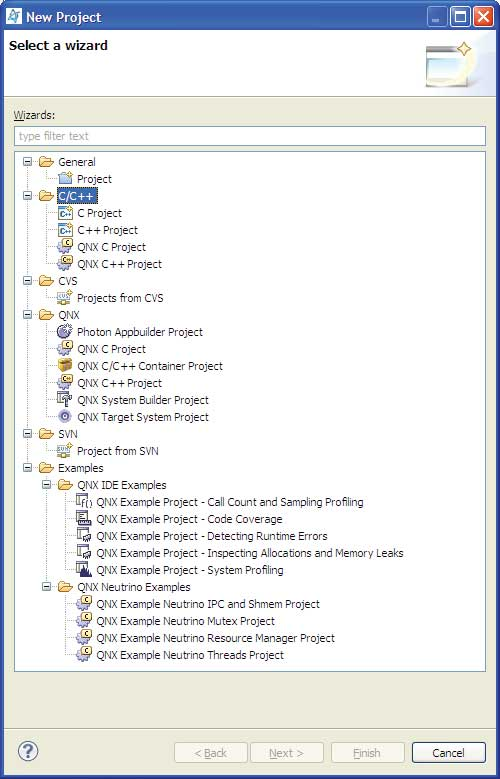Screen dimensions: 500x779
Task: Click the C++ Project wizard icon
Action: point(65,230)
